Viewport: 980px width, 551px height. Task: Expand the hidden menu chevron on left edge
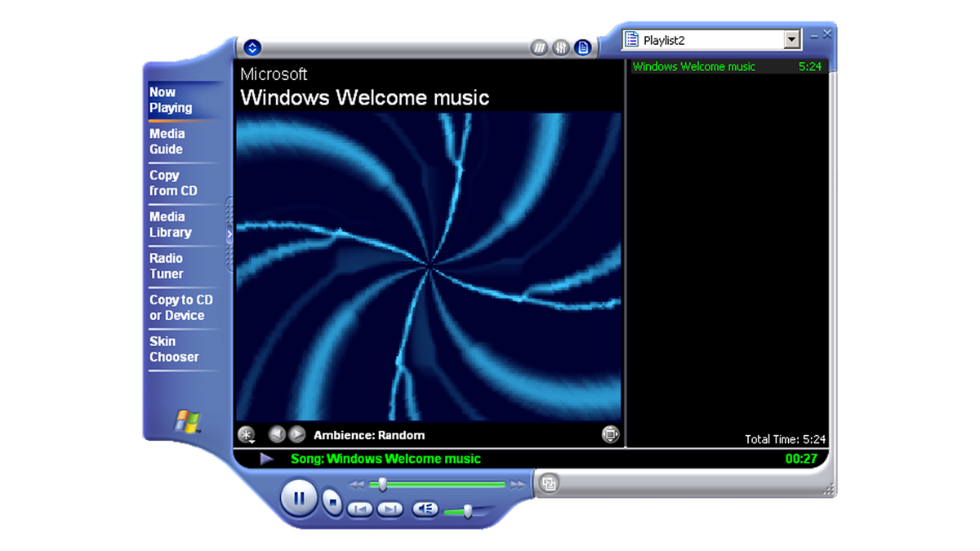tap(229, 233)
